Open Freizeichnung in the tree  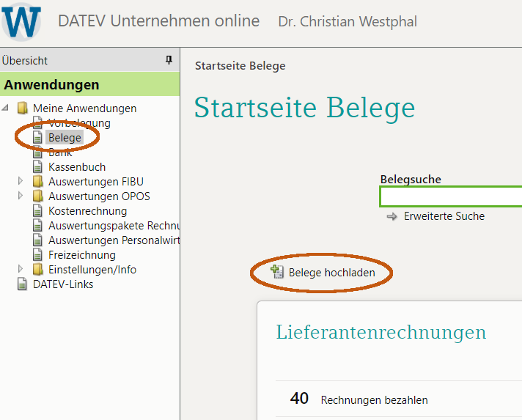pyautogui.click(x=82, y=254)
